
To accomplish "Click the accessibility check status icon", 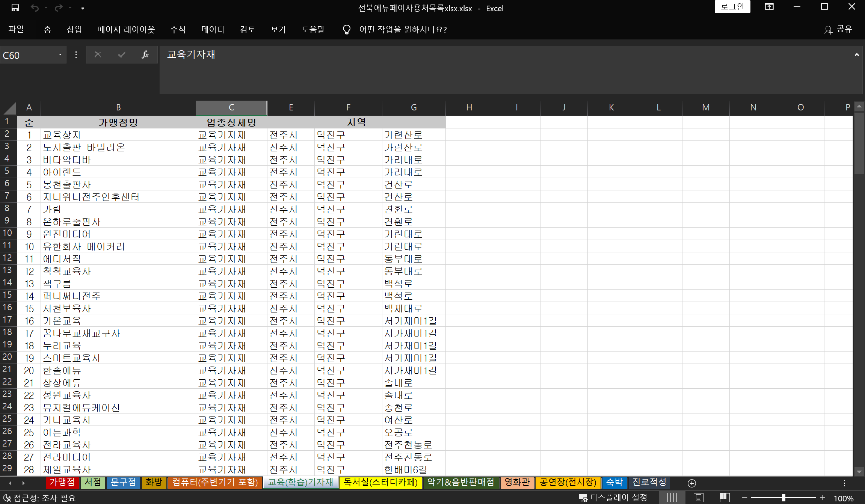I will tap(7, 498).
